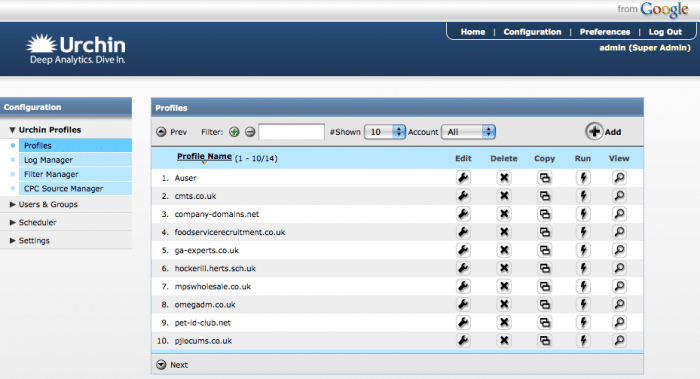Delete the cmts.co.uk profile
The image size is (700, 379).
tap(504, 196)
